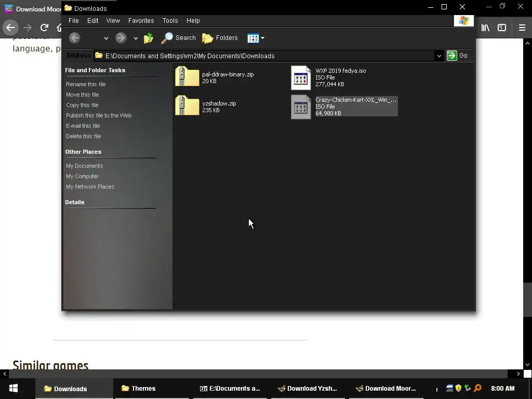Open the File menu
532x399 pixels.
(74, 21)
